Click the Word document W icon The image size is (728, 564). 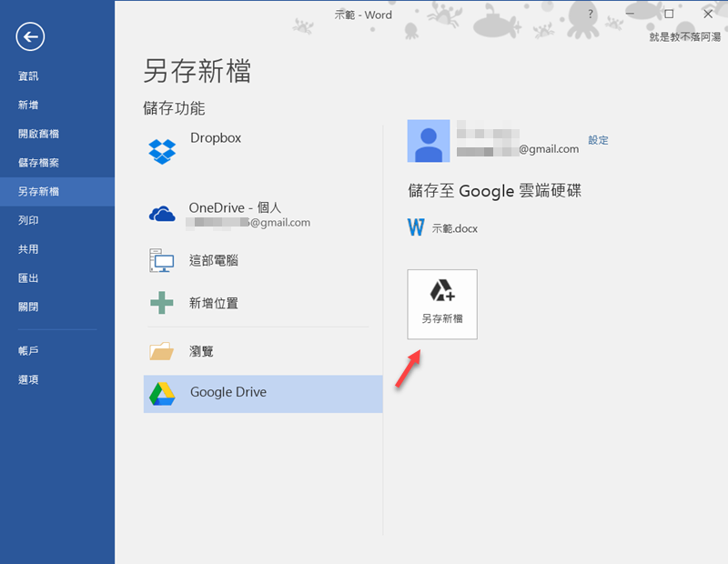416,227
